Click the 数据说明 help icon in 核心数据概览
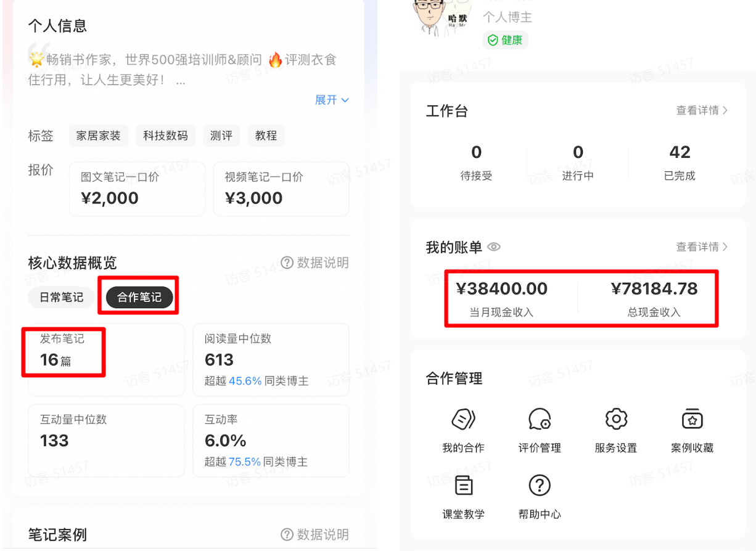The image size is (756, 551). (x=287, y=263)
